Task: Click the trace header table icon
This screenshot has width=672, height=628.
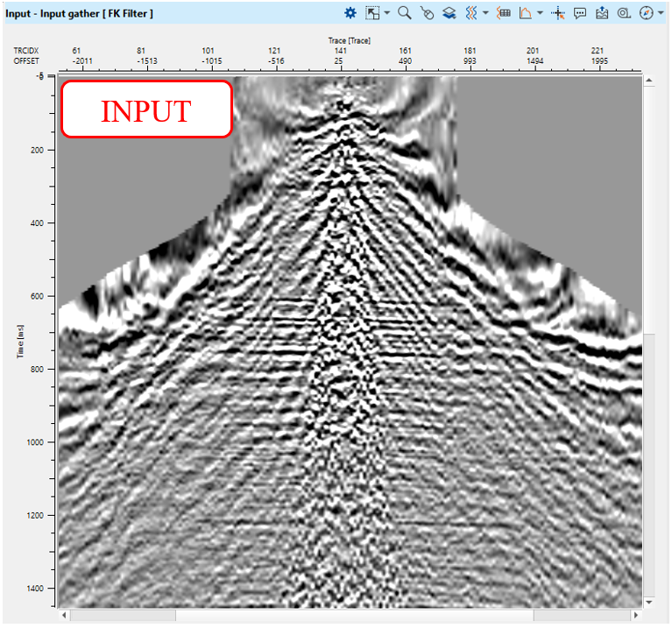Action: tap(504, 12)
